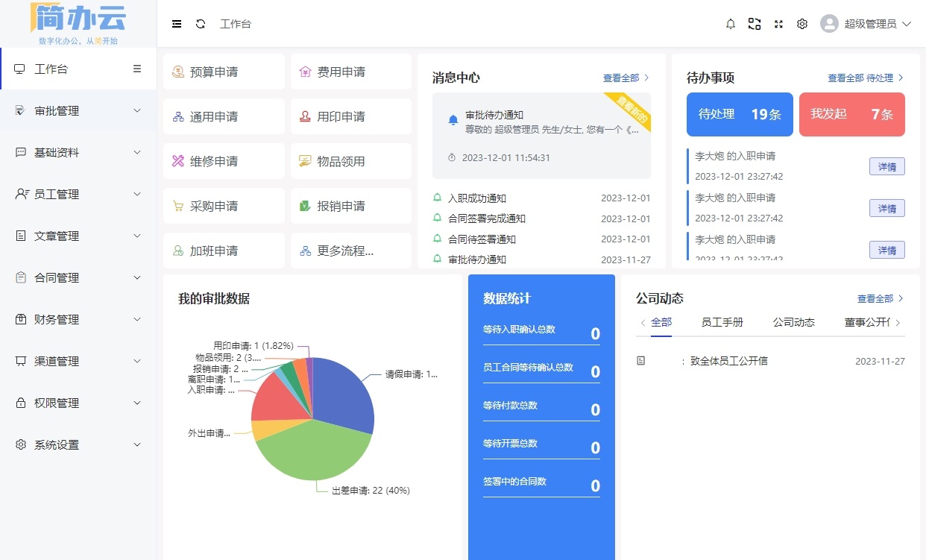This screenshot has height=560, width=926.
Task: Open the 维修申请 shortcut
Action: pos(224,162)
